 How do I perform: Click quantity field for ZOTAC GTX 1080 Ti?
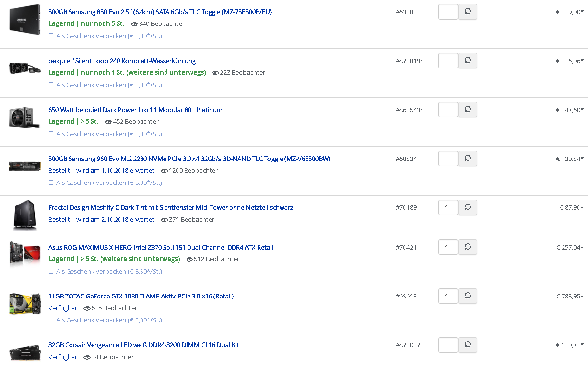(x=448, y=296)
